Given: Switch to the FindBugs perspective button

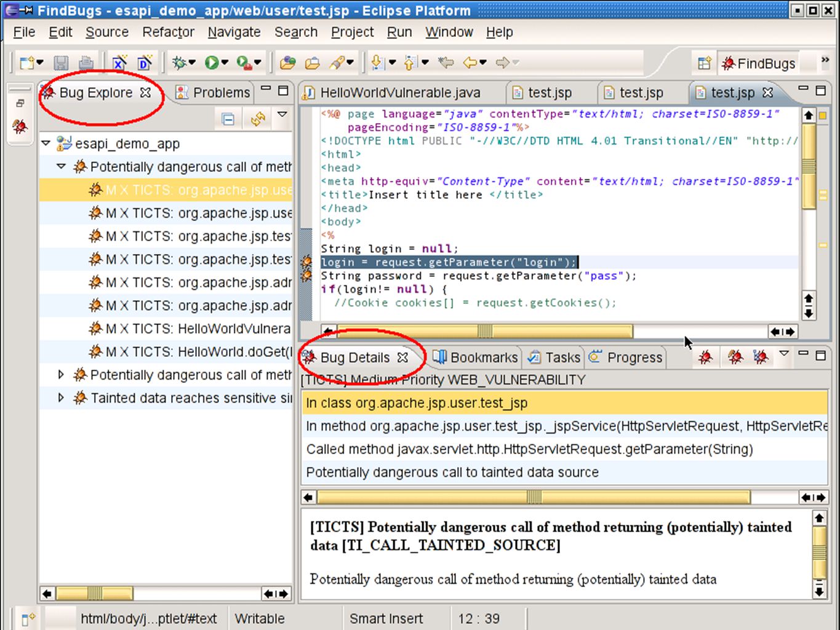Looking at the screenshot, I should [758, 63].
